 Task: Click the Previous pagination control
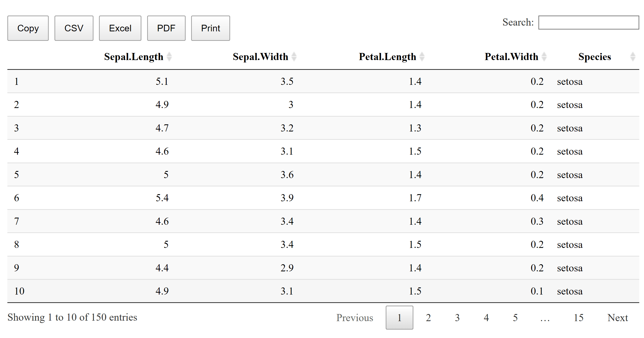[x=354, y=318]
